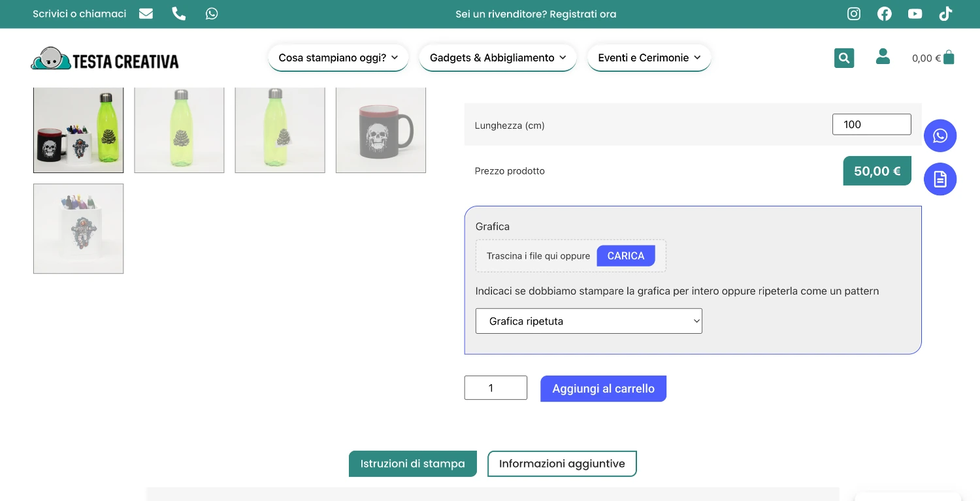The image size is (980, 501).
Task: Select the gray skull mug thumbnail
Action: [x=381, y=130]
